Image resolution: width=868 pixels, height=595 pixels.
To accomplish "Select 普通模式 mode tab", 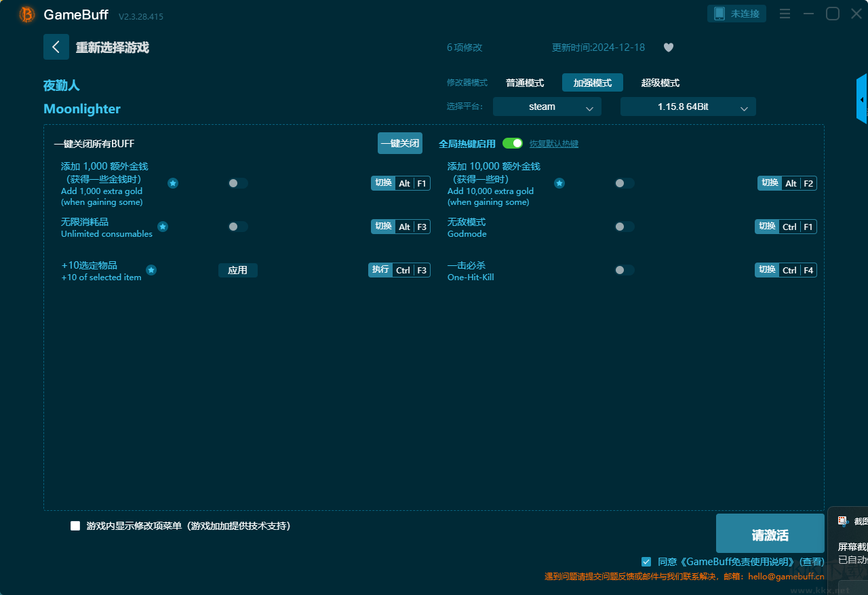I will click(525, 83).
